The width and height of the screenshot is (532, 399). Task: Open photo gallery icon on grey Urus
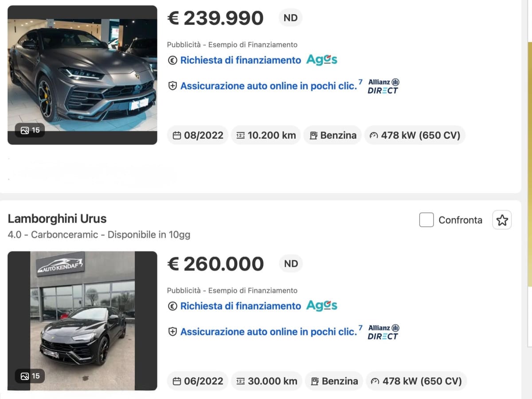click(25, 130)
